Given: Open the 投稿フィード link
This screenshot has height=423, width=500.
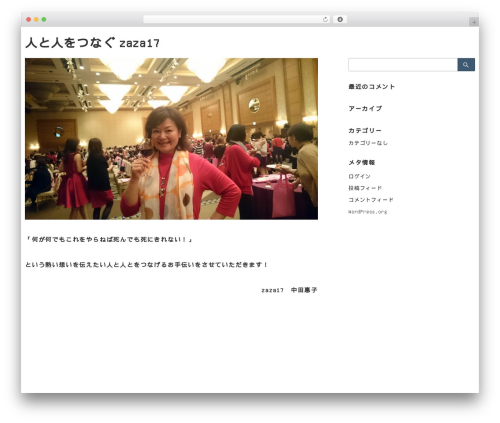Looking at the screenshot, I should click(365, 188).
